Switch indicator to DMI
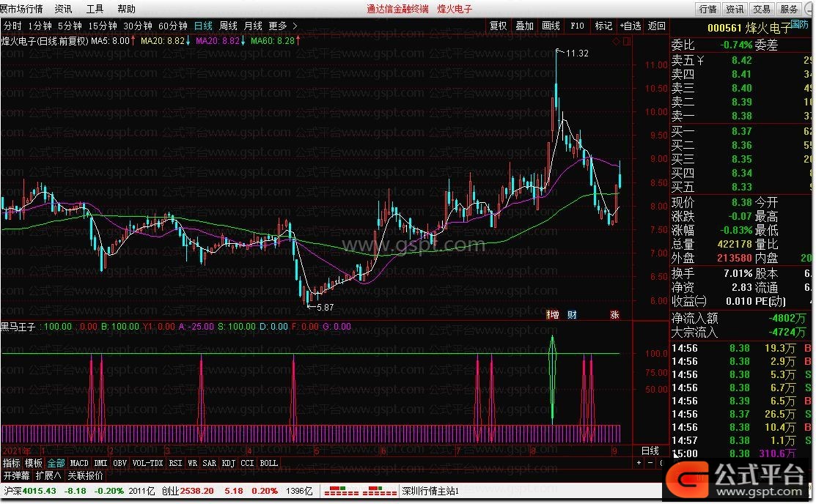Image resolution: width=816 pixels, height=504 pixels. pos(100,463)
